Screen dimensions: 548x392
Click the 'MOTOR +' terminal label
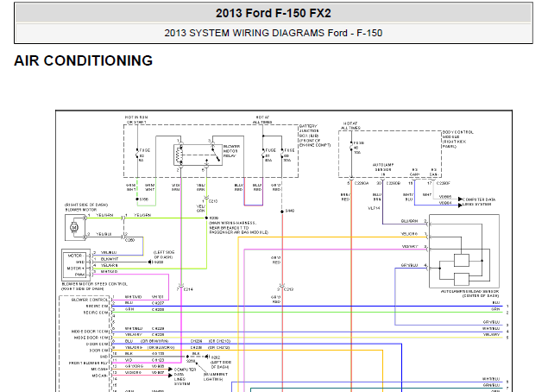pos(76,269)
